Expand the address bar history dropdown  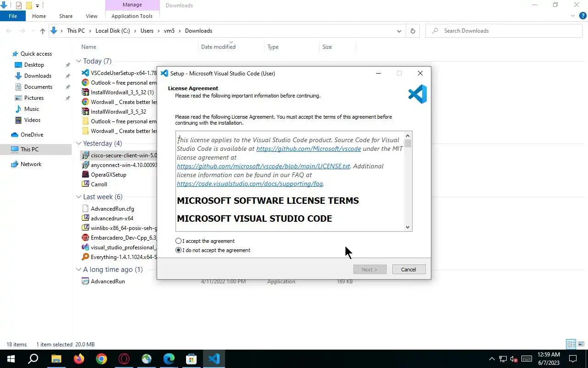click(x=399, y=31)
